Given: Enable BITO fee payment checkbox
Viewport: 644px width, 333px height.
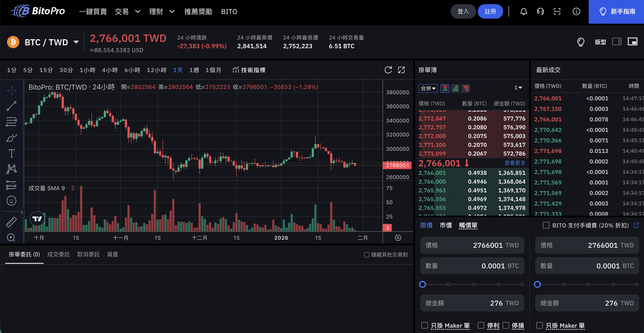Looking at the screenshot, I should 546,225.
